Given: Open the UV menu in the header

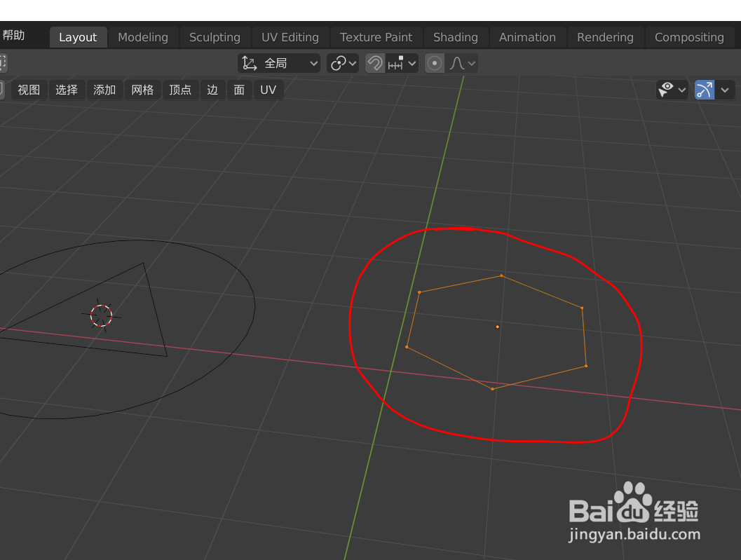Looking at the screenshot, I should point(268,90).
